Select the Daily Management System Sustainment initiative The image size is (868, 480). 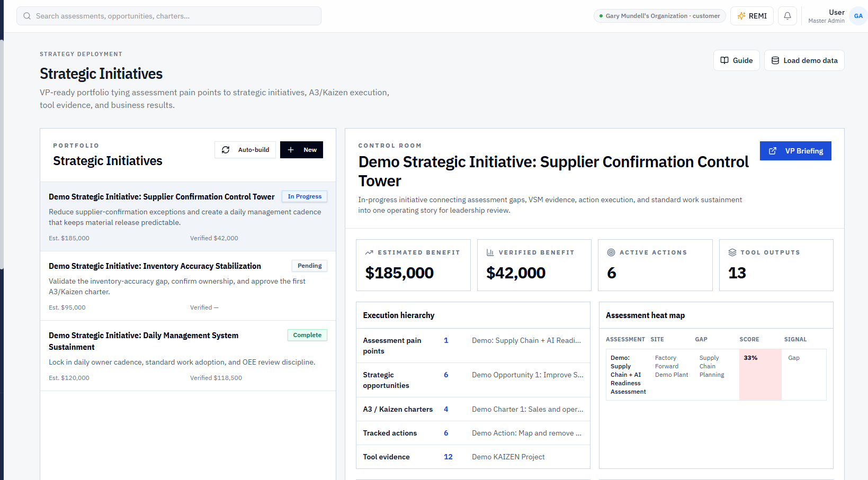point(188,356)
